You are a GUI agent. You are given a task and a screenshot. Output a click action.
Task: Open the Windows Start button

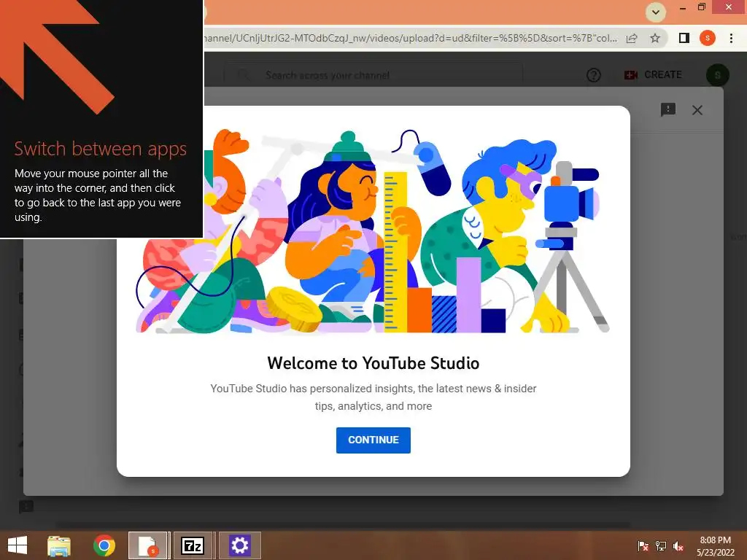[x=18, y=545]
